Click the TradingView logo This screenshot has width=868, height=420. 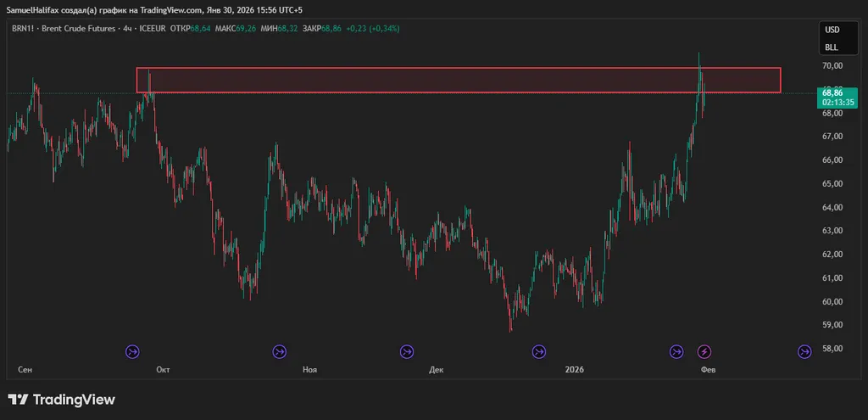(x=61, y=400)
